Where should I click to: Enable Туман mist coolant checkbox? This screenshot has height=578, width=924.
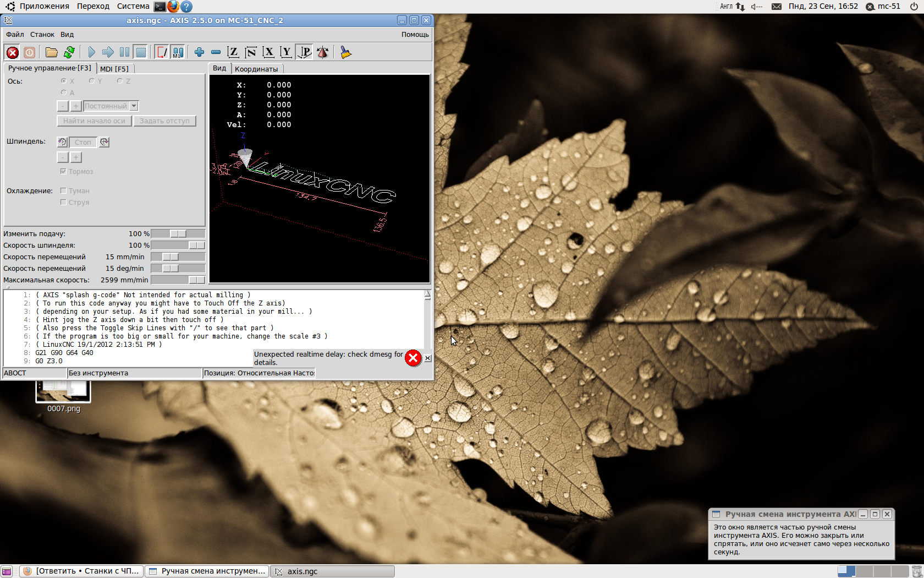(x=63, y=191)
